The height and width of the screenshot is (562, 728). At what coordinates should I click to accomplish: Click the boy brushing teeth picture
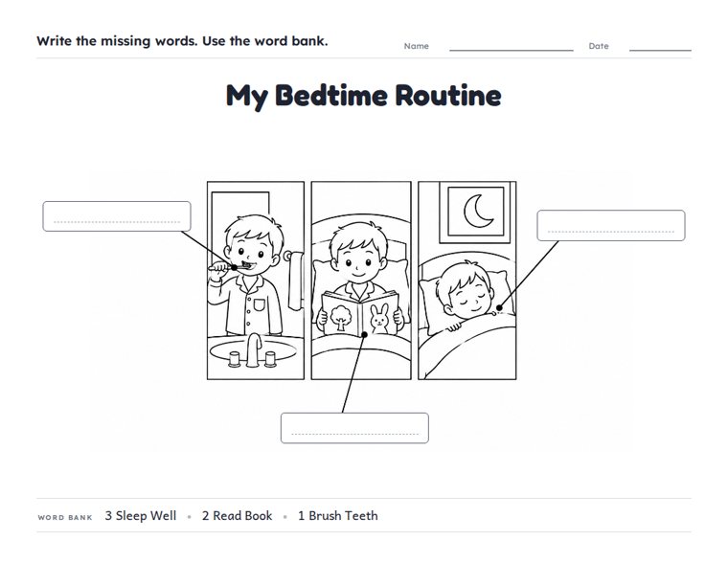(x=256, y=281)
